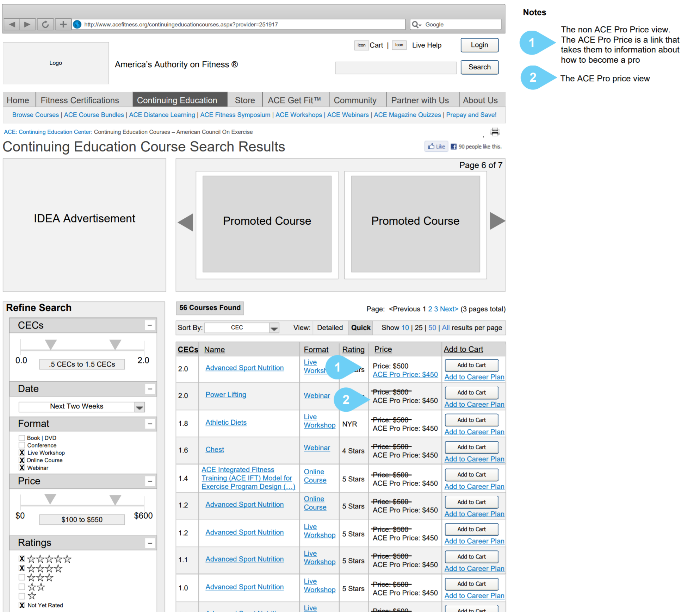This screenshot has width=700, height=612.
Task: Click the printer icon
Action: 495,132
